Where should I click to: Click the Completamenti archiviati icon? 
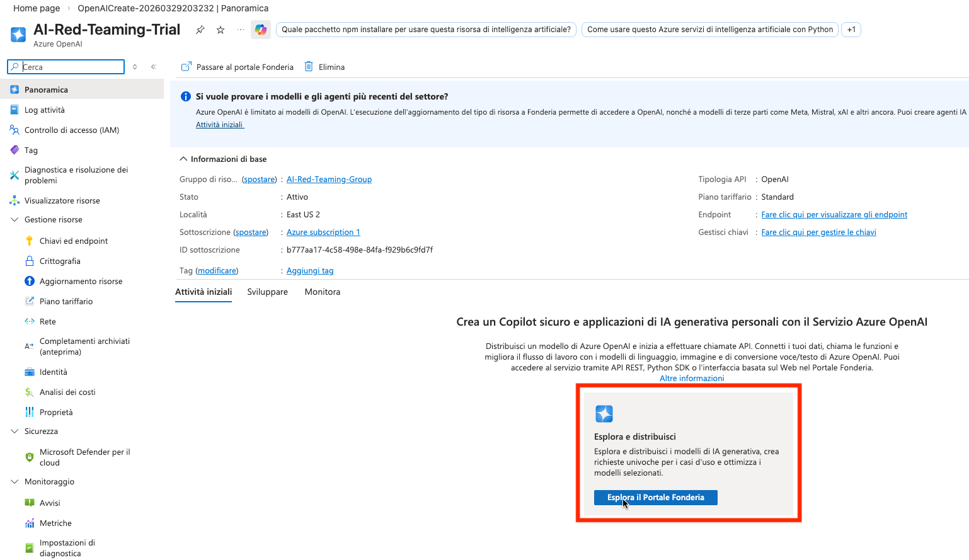point(30,346)
